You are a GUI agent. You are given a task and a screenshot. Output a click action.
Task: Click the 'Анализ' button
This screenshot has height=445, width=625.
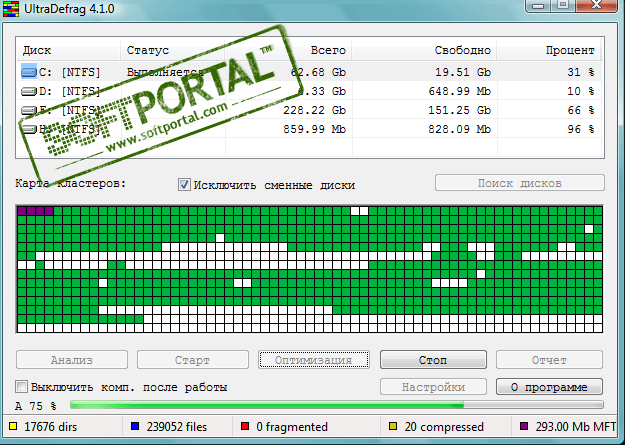tap(72, 360)
